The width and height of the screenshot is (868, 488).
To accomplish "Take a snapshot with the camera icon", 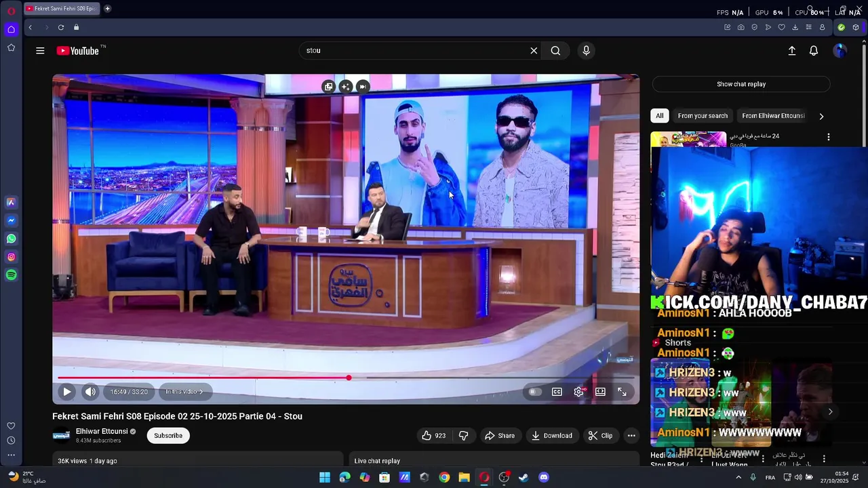I will (x=741, y=27).
